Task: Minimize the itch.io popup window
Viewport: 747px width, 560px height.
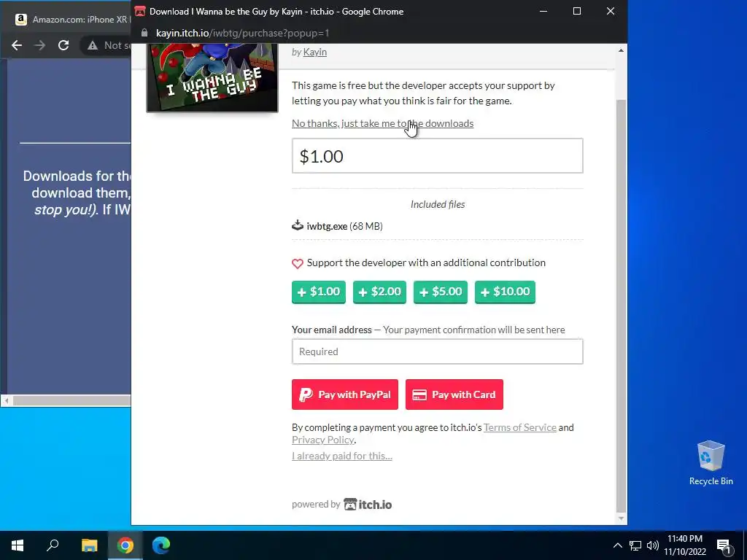Action: tap(543, 11)
